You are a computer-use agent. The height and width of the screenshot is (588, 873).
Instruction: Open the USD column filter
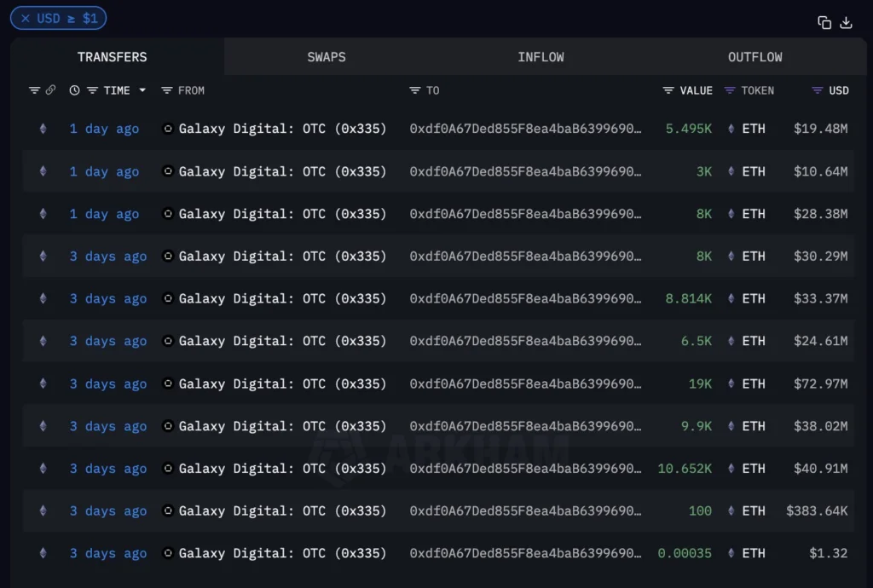pos(818,90)
